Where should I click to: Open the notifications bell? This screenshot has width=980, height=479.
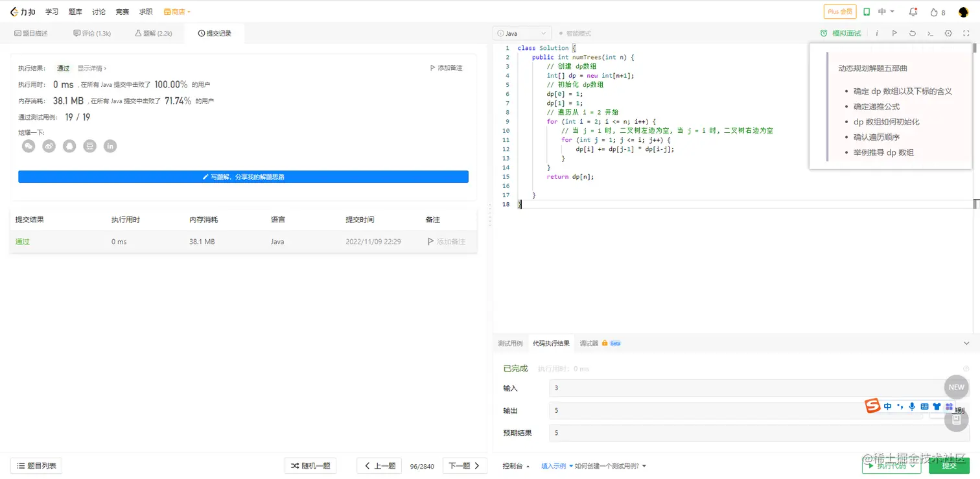coord(913,12)
